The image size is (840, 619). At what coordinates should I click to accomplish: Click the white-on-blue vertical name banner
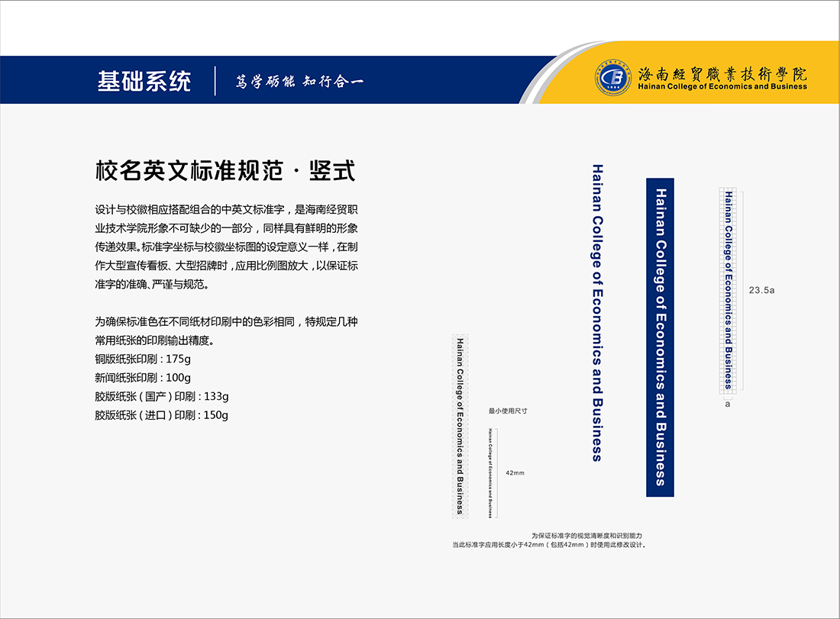click(661, 337)
